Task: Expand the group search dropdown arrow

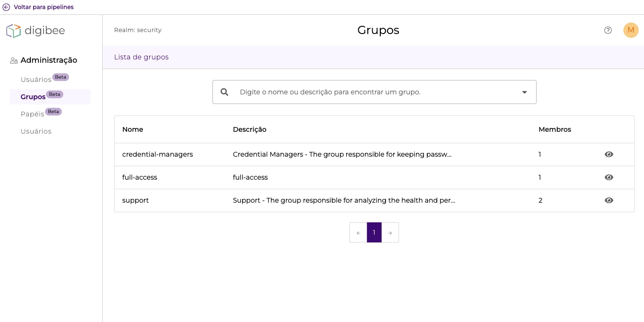Action: pos(525,92)
